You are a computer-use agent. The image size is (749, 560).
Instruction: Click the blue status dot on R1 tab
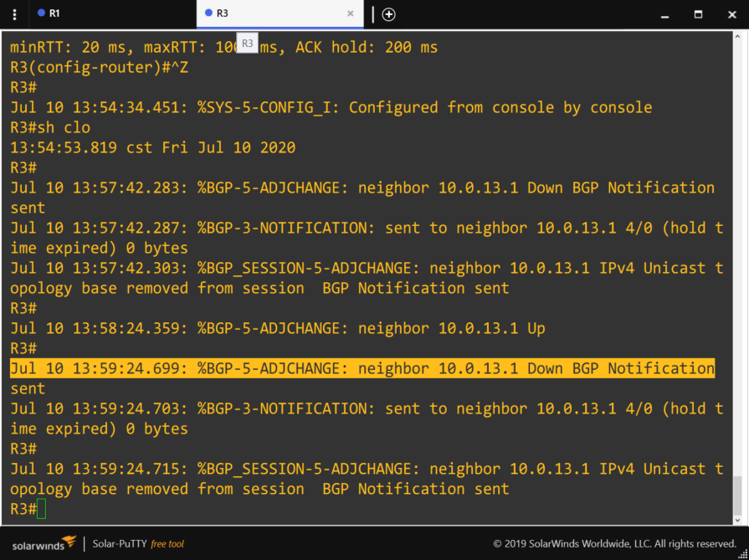pos(41,13)
